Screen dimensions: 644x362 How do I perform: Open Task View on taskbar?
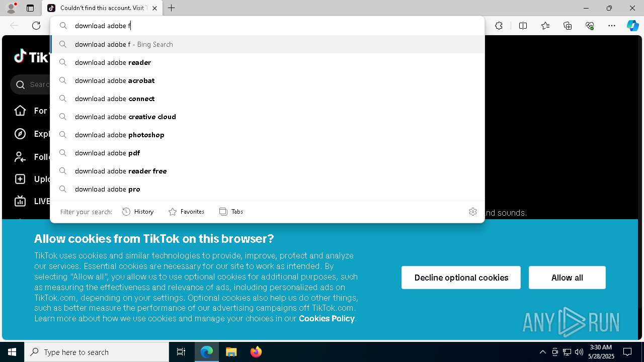click(x=181, y=352)
